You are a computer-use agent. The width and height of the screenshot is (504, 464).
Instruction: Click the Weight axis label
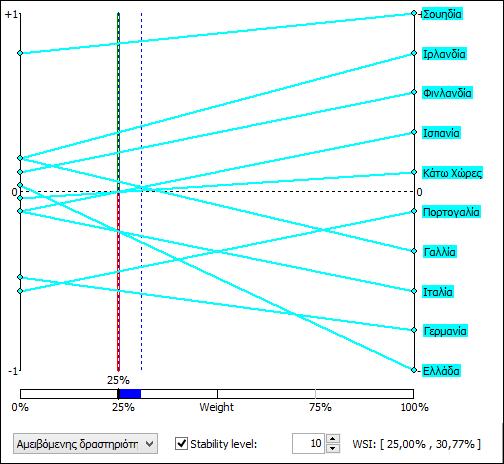[217, 407]
